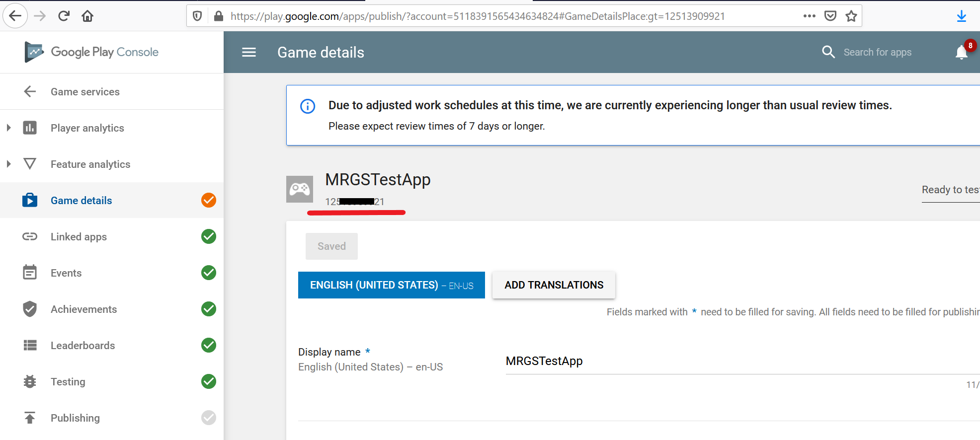Click the Player analytics bar chart icon
Image resolution: width=980 pixels, height=440 pixels.
30,128
